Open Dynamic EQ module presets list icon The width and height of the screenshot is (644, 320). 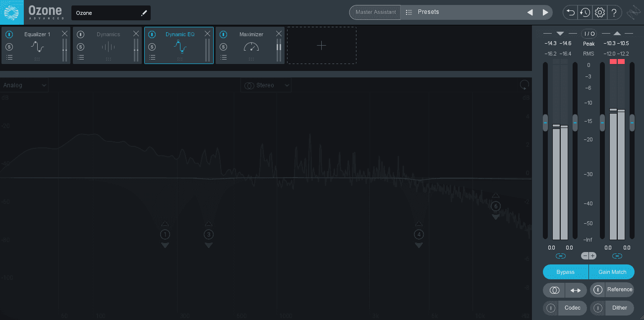(152, 58)
